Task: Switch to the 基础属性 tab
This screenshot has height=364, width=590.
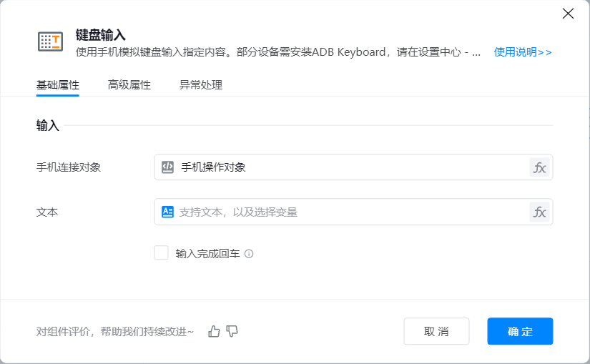Action: 57,84
